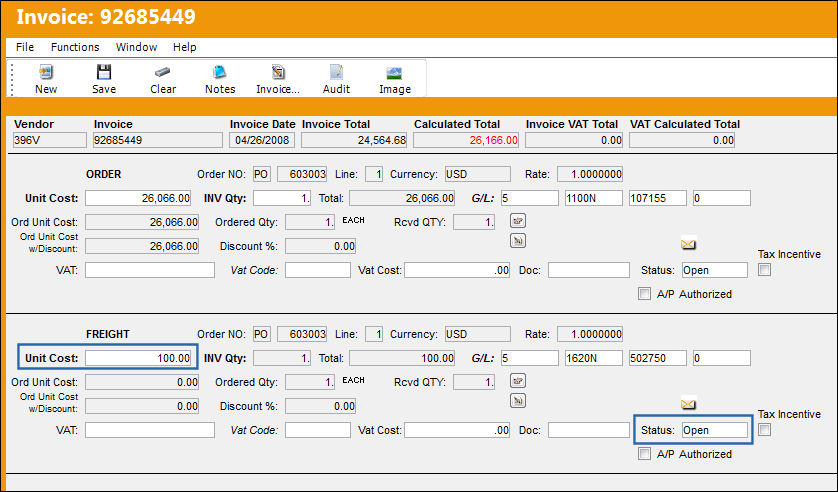838x492 pixels.
Task: Click the Vendor field 396V
Action: [49, 140]
